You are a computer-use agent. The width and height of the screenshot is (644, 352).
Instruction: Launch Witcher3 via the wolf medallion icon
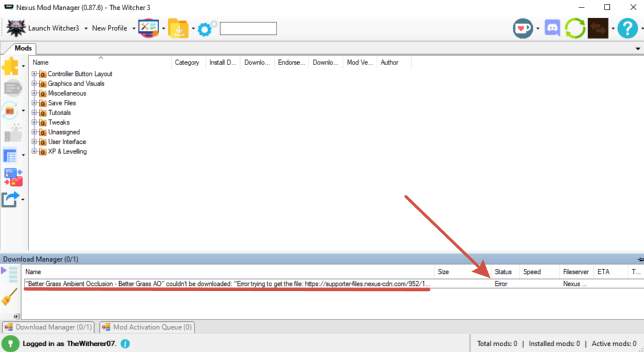point(17,29)
